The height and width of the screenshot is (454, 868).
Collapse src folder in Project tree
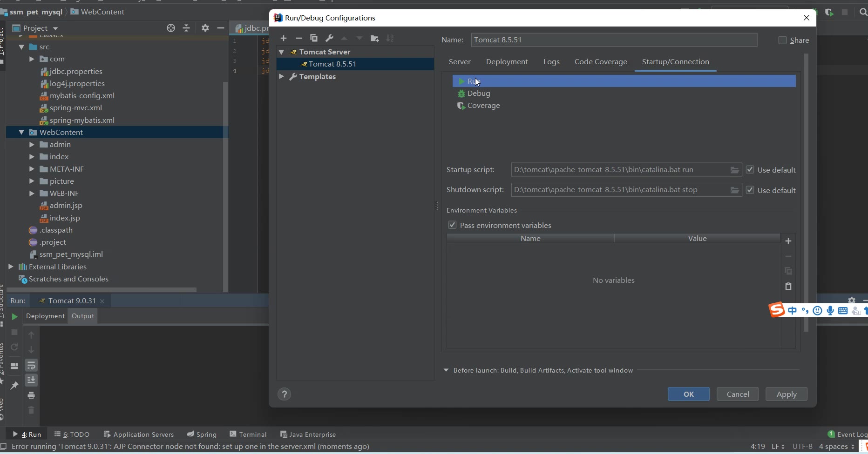tap(21, 47)
